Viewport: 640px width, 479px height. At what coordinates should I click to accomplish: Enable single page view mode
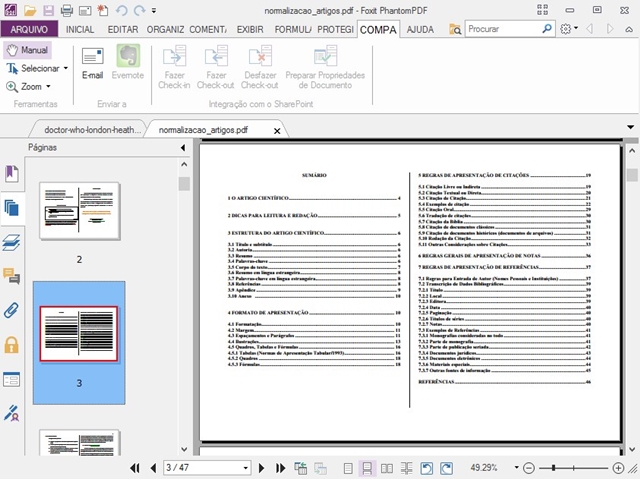pyautogui.click(x=348, y=468)
